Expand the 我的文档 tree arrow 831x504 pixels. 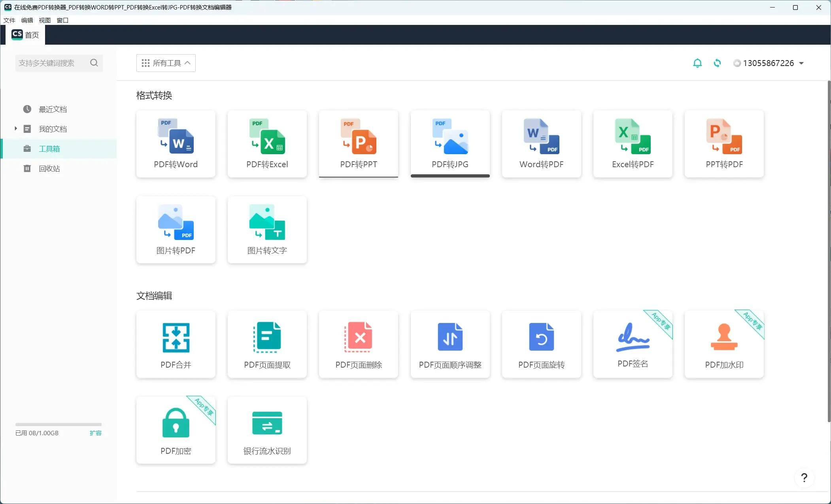[x=16, y=128]
